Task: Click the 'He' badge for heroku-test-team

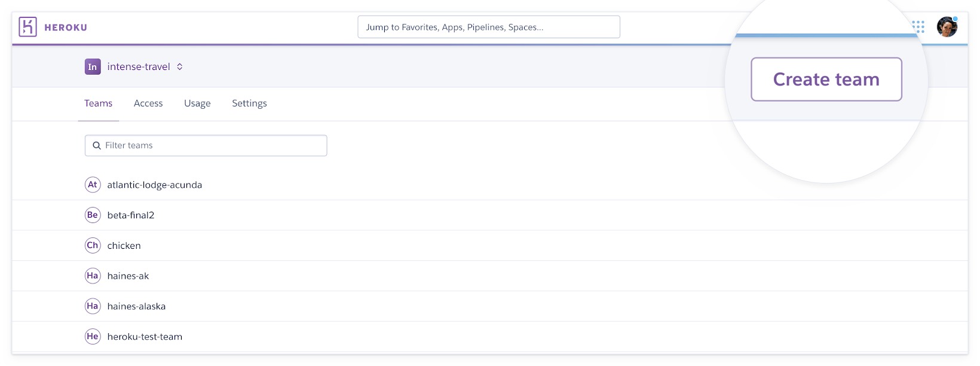Action: click(x=93, y=337)
